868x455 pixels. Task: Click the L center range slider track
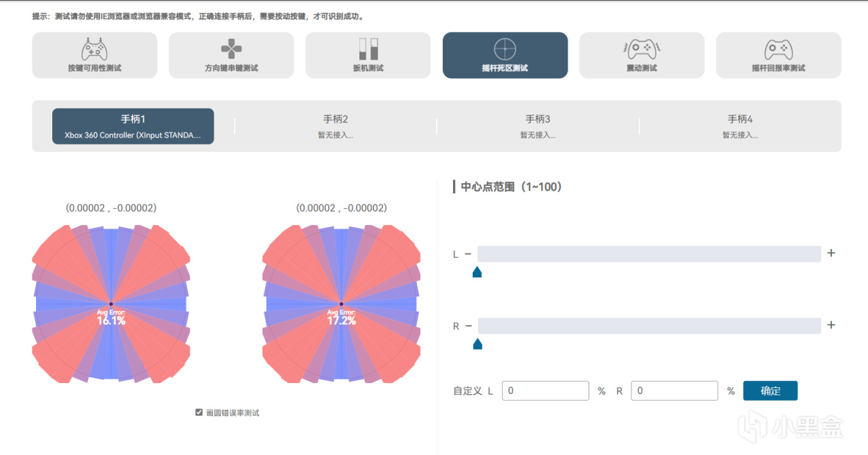(649, 254)
